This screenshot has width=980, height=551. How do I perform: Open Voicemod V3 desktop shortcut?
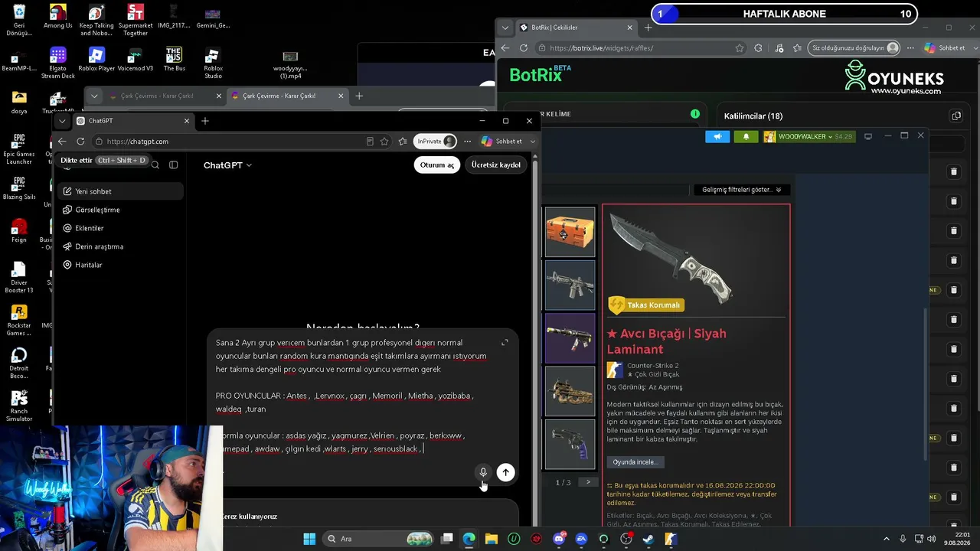pyautogui.click(x=136, y=60)
